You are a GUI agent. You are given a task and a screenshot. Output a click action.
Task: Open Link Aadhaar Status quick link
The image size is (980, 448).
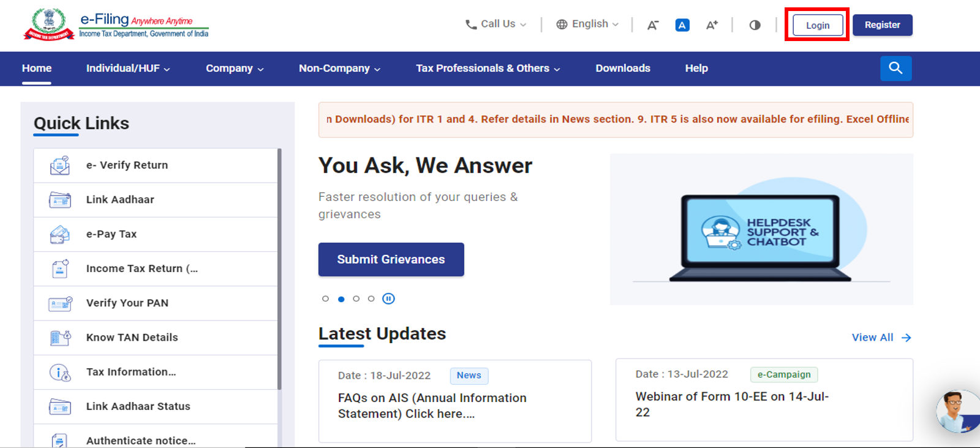tap(156, 406)
